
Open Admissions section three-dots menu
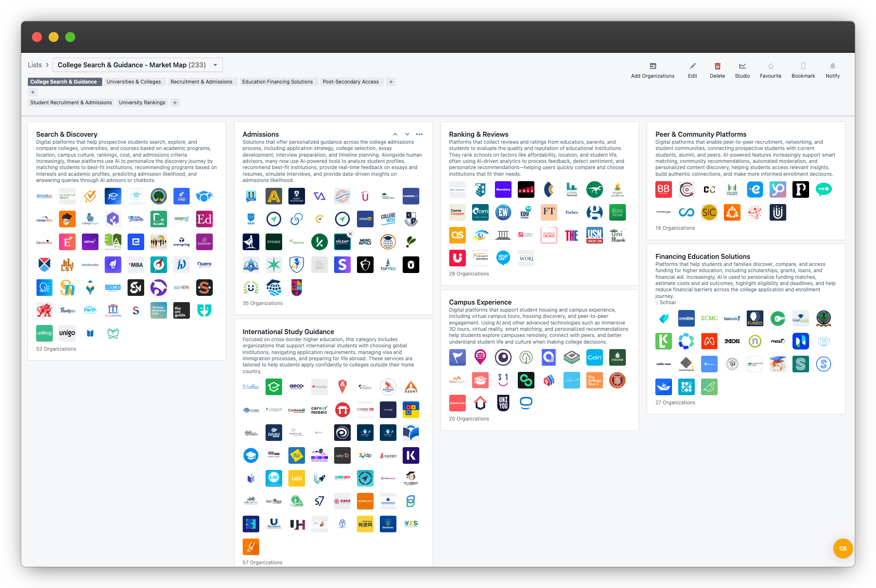419,134
